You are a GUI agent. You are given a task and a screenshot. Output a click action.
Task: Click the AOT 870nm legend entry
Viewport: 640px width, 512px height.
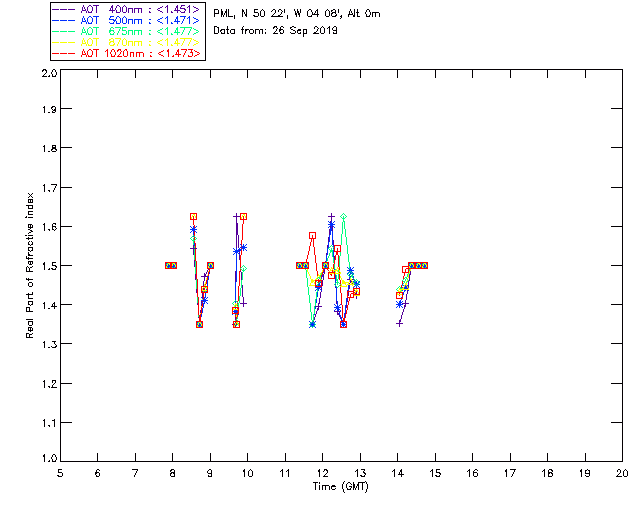coord(126,42)
